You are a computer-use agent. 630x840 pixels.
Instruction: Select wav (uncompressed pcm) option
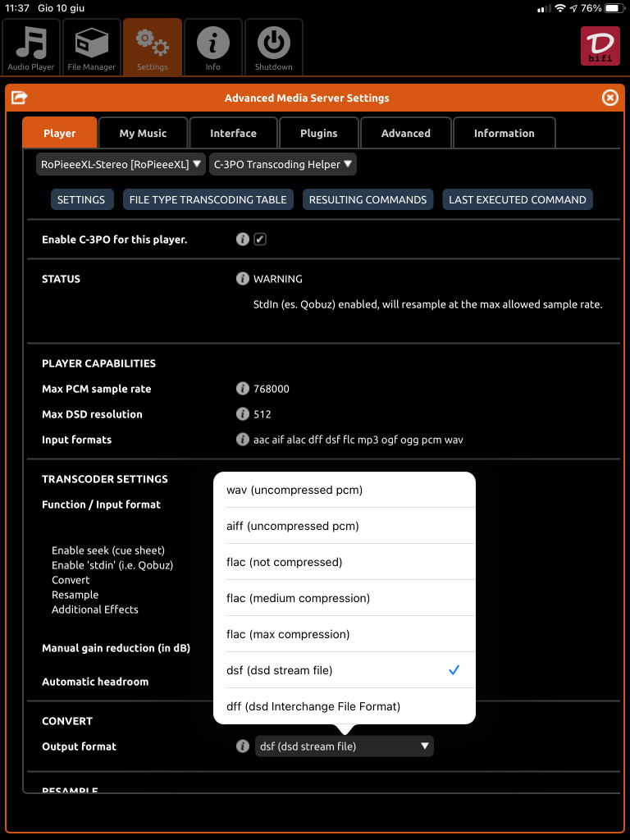[345, 490]
